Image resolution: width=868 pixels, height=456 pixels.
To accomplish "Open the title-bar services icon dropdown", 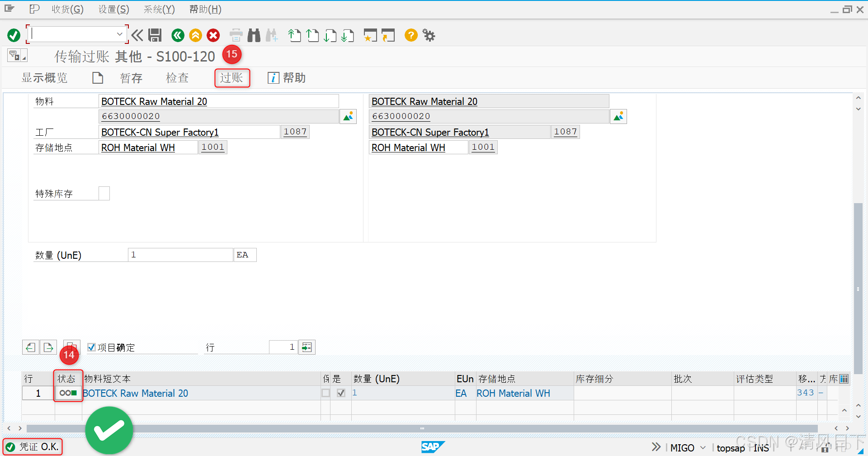I will [x=17, y=56].
